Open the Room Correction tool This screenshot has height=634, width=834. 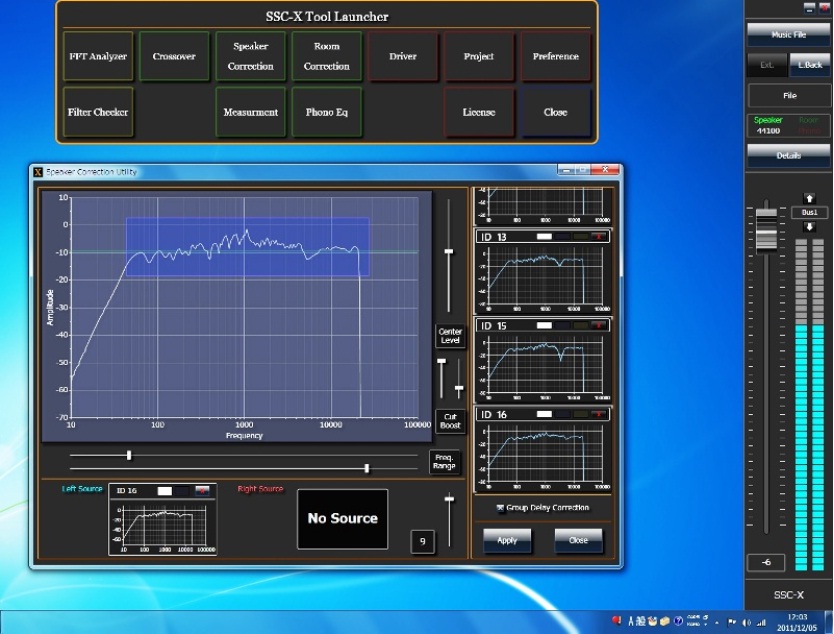pyautogui.click(x=327, y=57)
